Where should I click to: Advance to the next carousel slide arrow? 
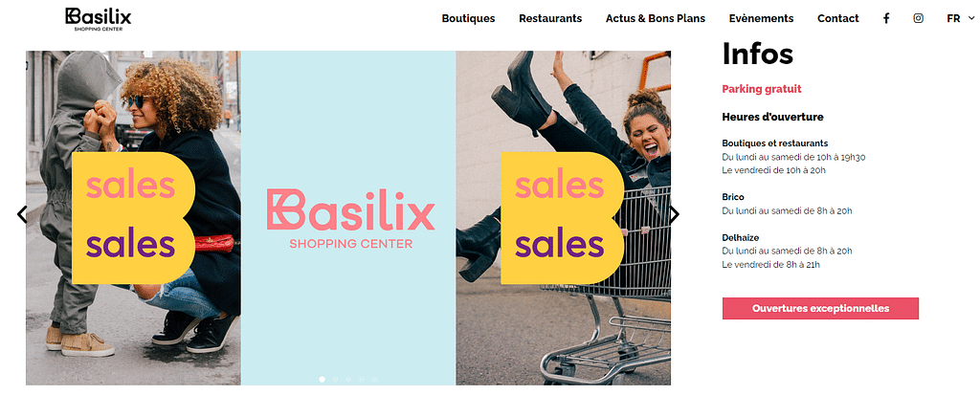[x=675, y=214]
